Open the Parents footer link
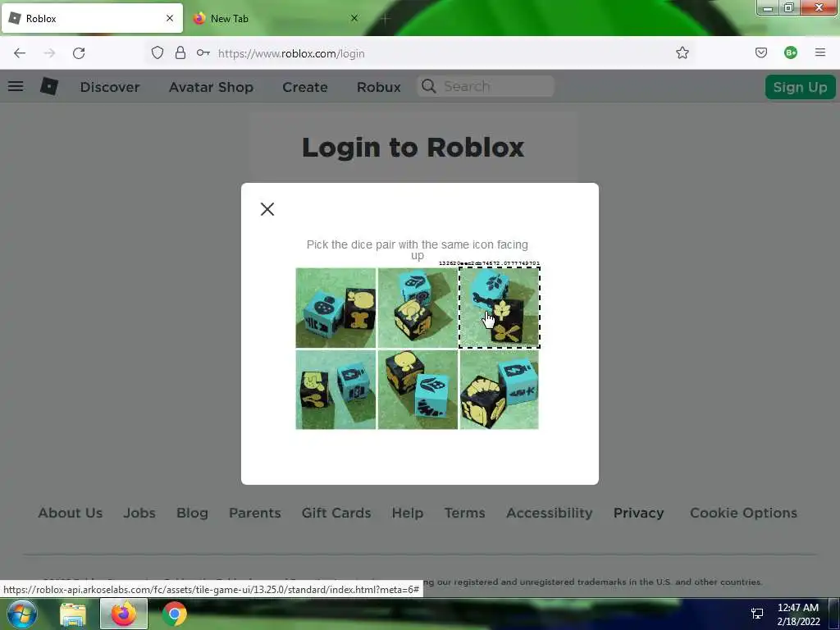The width and height of the screenshot is (840, 630). [255, 513]
